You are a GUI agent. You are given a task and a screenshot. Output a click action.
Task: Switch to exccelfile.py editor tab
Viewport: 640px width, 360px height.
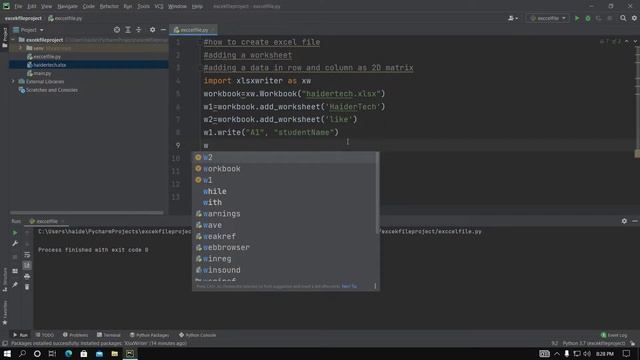click(x=193, y=30)
